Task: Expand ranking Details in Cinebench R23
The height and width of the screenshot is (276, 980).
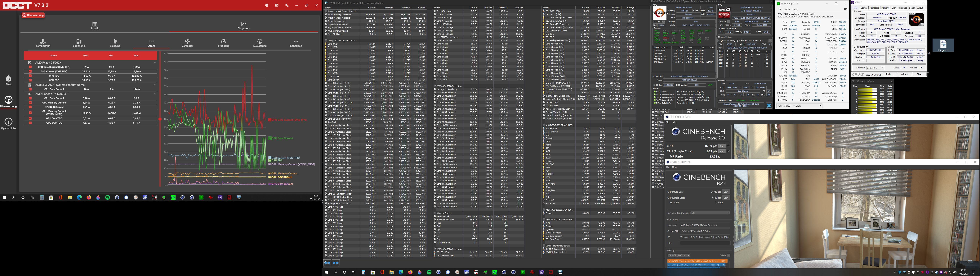Action: pyautogui.click(x=728, y=255)
